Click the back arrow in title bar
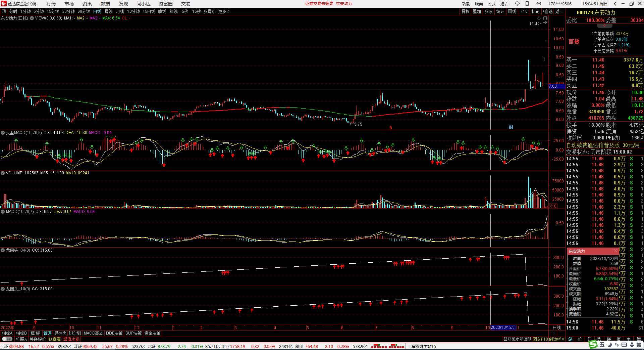The width and height of the screenshot is (644, 350). 615,4
